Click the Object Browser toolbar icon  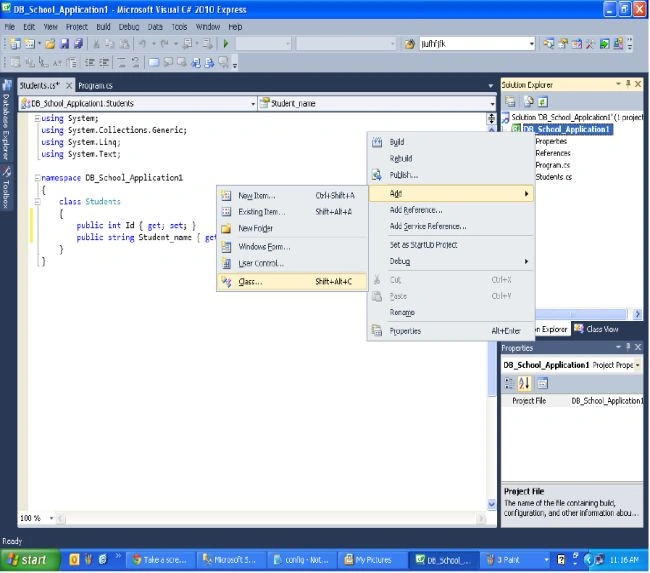tap(577, 44)
